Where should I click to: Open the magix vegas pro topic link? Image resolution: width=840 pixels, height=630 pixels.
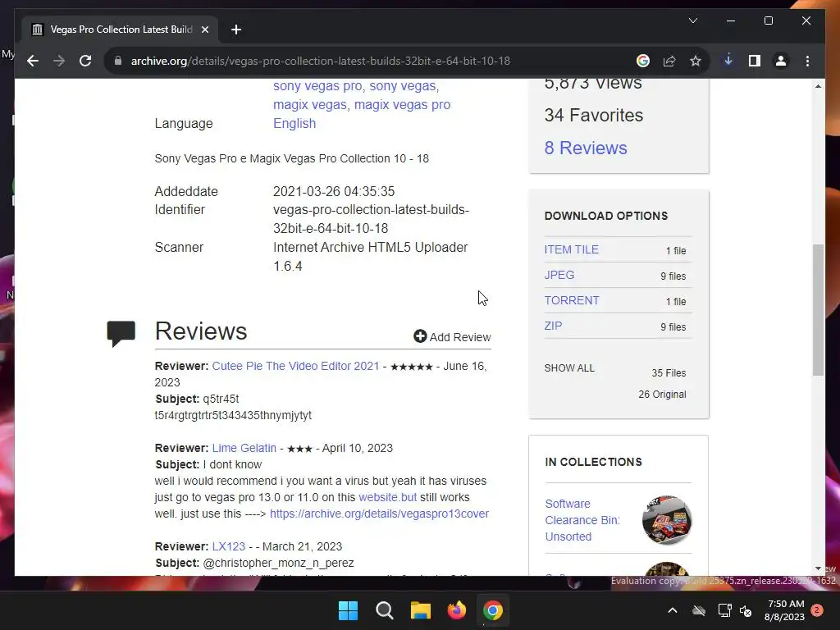coord(402,104)
